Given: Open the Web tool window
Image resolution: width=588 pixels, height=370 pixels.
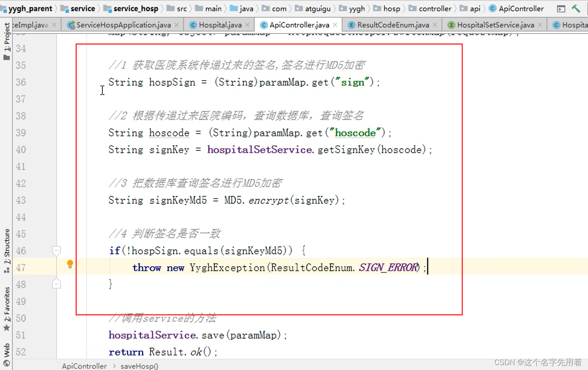Looking at the screenshot, I should [7, 354].
